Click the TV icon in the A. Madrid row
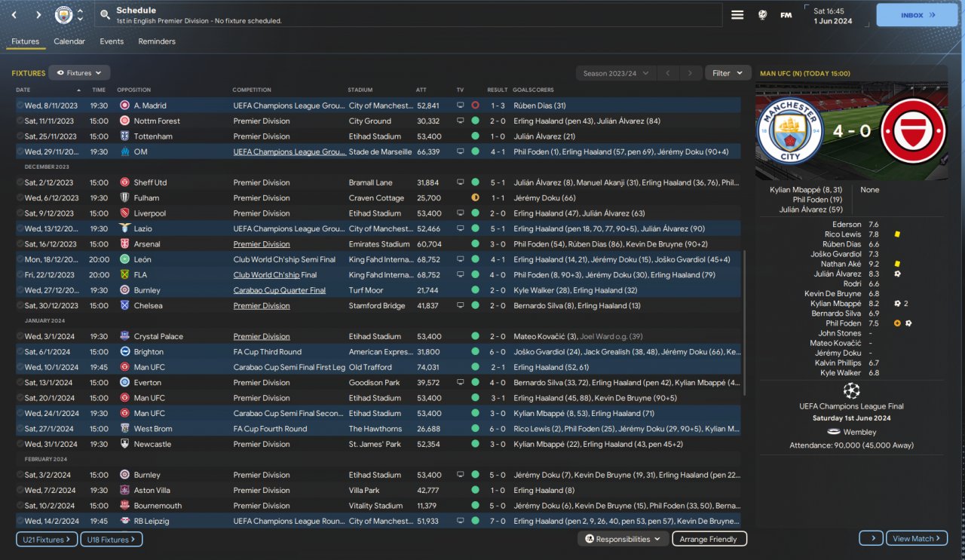This screenshot has height=560, width=965. click(x=460, y=106)
